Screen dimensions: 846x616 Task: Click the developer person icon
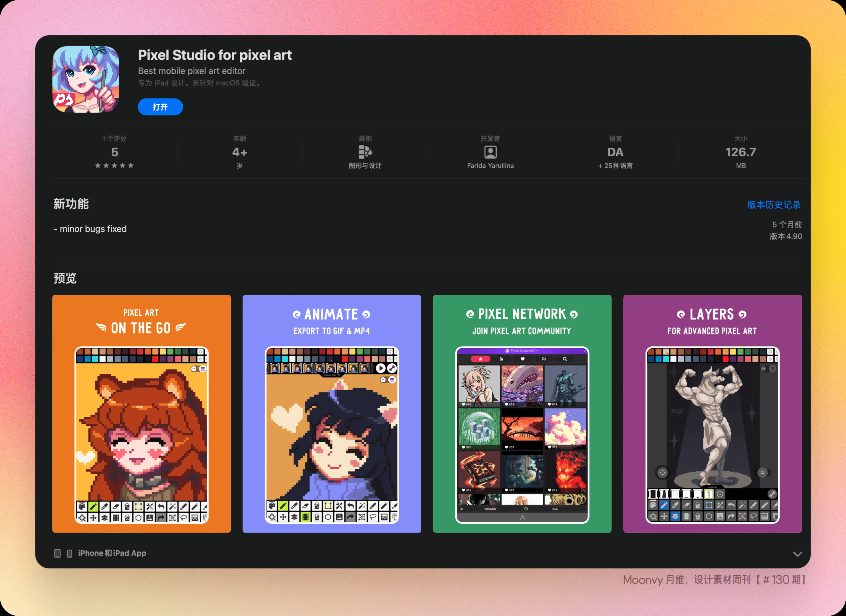490,152
